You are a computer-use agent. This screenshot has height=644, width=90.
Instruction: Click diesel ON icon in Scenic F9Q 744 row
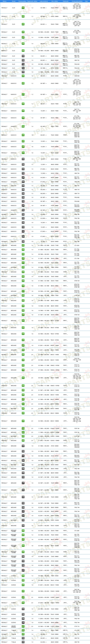click(x=23, y=623)
